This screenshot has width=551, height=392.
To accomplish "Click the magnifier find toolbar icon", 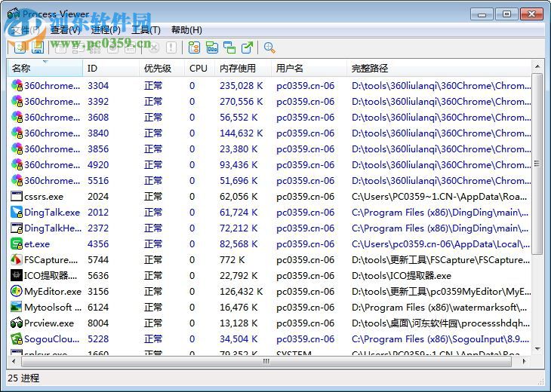I will (x=269, y=47).
